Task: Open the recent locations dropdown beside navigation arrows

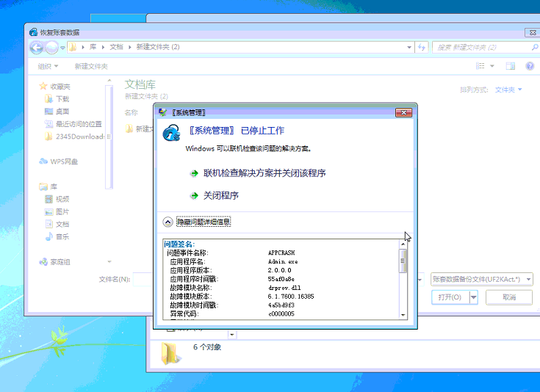Action: click(x=62, y=48)
